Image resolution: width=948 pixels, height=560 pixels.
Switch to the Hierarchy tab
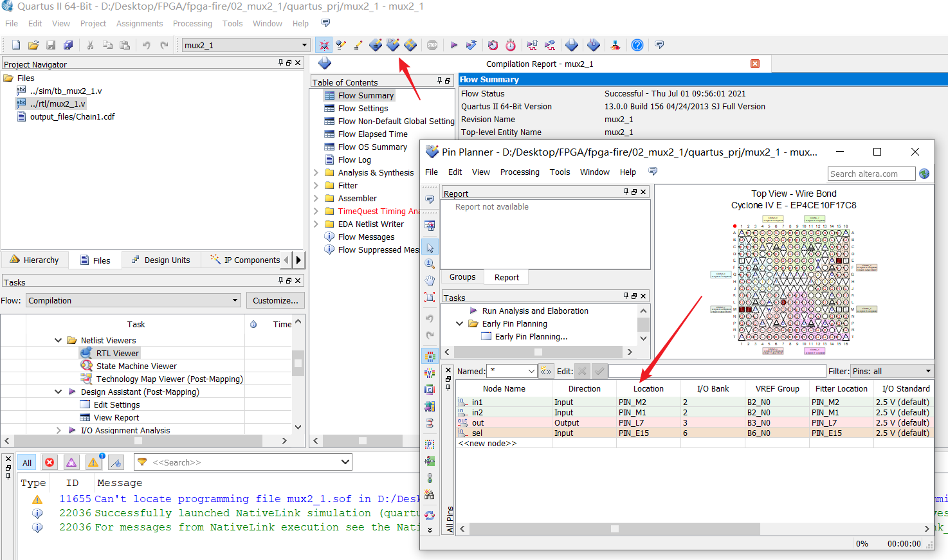tap(35, 260)
